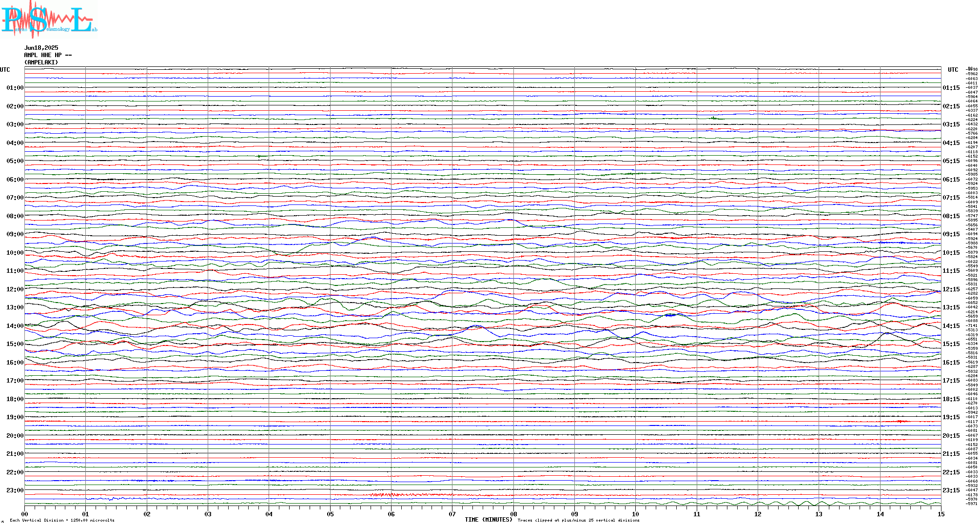Select the date text Jun18,2025
This screenshot has width=980, height=527.
pos(41,48)
